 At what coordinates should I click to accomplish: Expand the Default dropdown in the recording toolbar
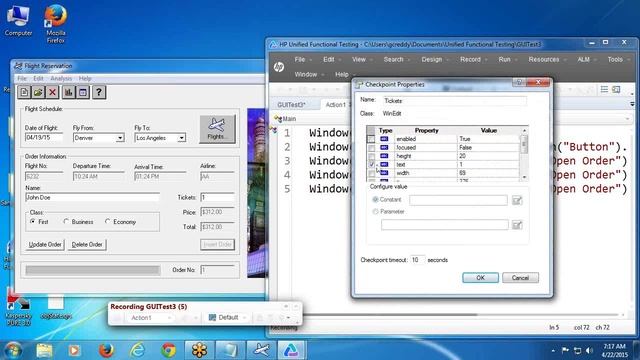(244, 318)
